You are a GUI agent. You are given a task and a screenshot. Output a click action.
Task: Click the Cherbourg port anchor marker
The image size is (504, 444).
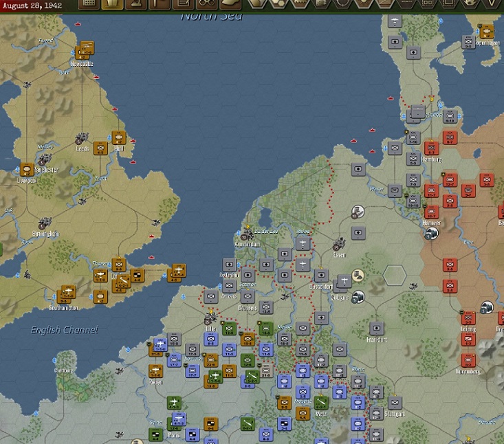click(x=54, y=360)
